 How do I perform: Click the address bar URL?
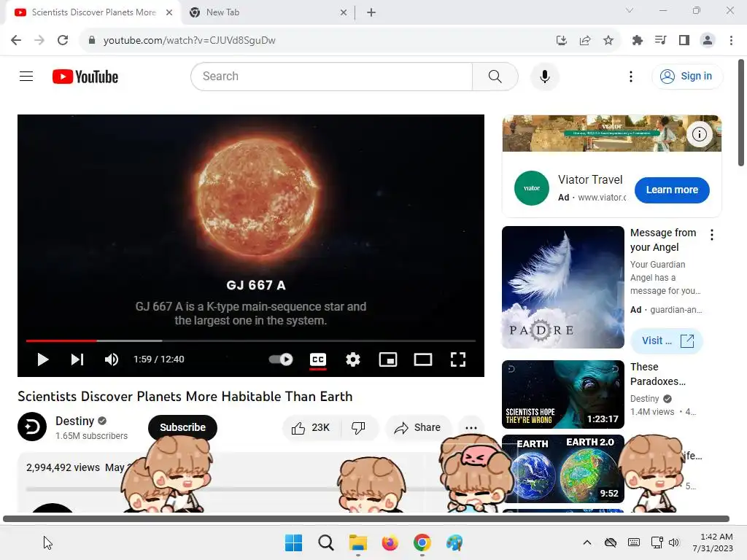(x=189, y=41)
